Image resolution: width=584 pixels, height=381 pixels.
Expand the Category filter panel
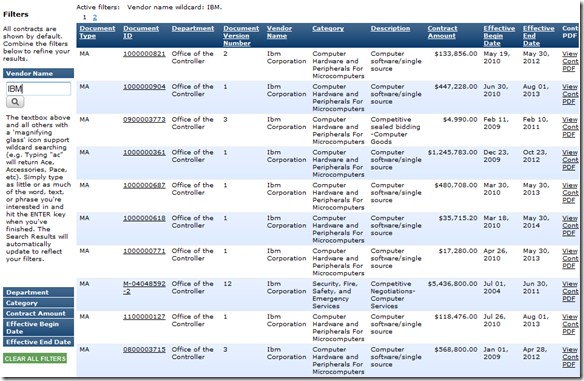coord(38,303)
